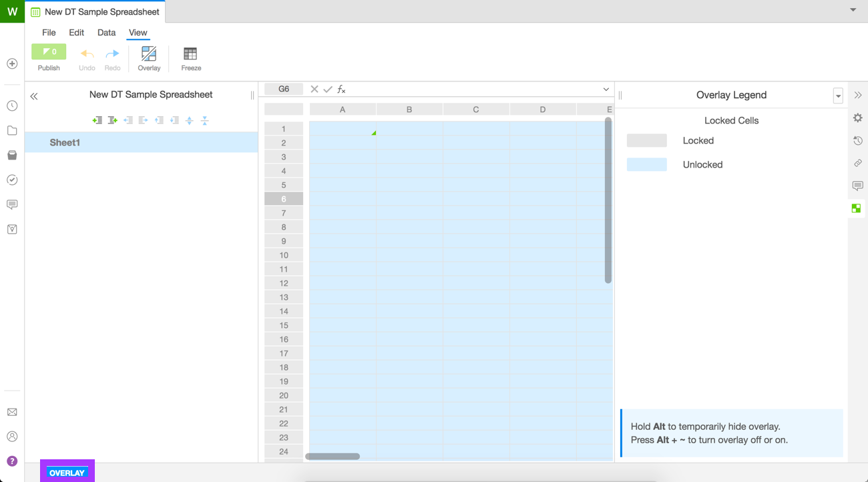The height and width of the screenshot is (482, 868).
Task: Open the Links panel in right sidebar
Action: pos(858,163)
